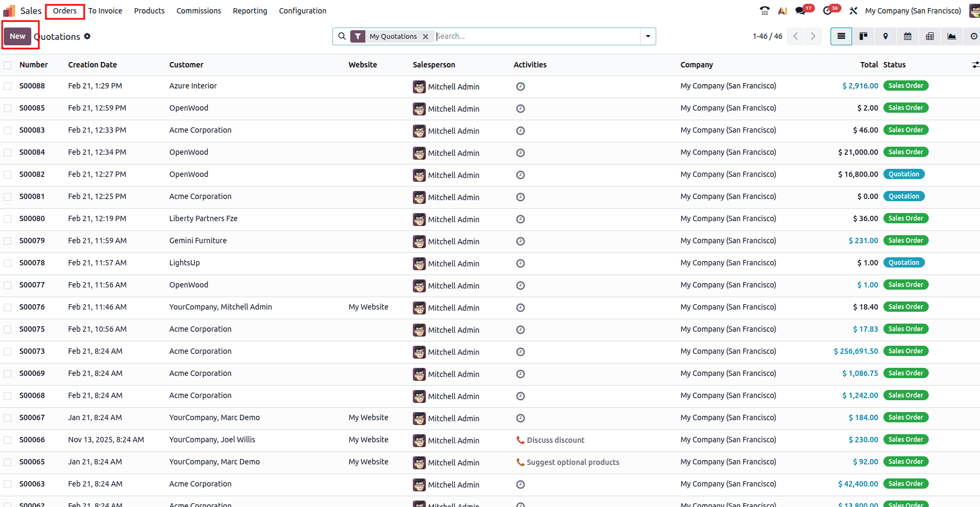Viewport: 980px width, 507px height.
Task: Open the Orders menu
Action: pos(65,11)
